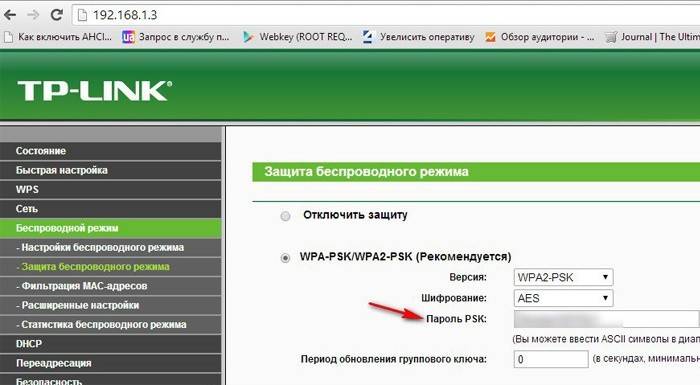Open the 'Обзор аудитории' bookmark
Viewport: 700px width, 385px height.
(540, 37)
